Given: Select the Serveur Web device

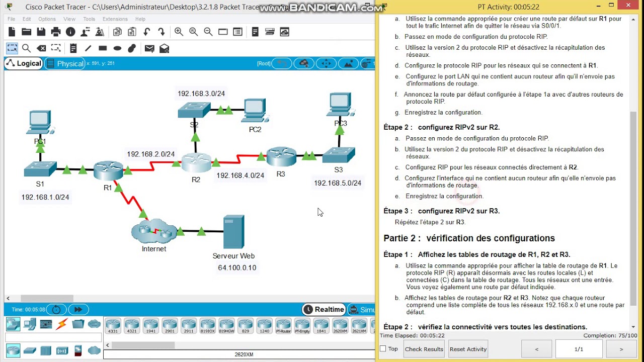Looking at the screenshot, I should pyautogui.click(x=233, y=232).
